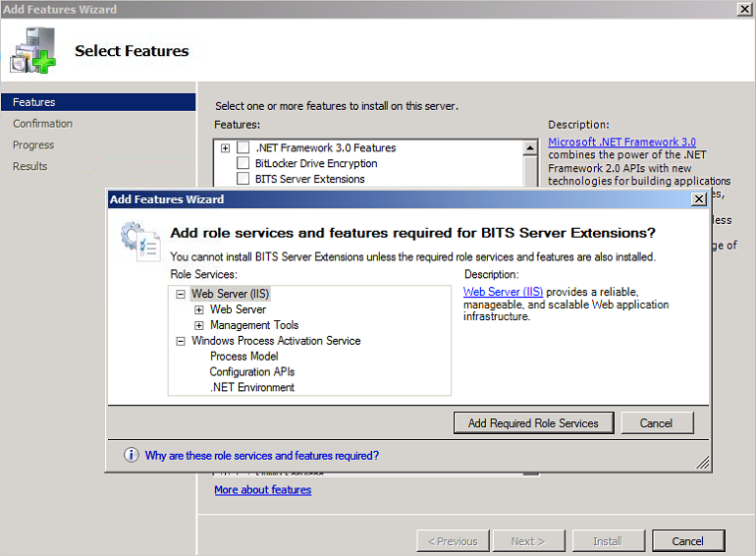The width and height of the screenshot is (756, 556).
Task: Close the outer Add Features Wizard window
Action: tap(744, 9)
